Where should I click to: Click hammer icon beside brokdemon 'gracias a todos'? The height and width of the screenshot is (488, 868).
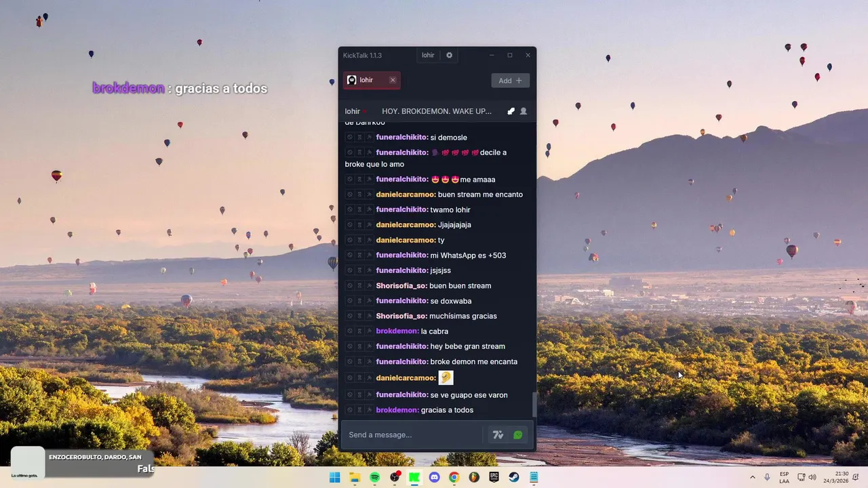[x=369, y=410]
